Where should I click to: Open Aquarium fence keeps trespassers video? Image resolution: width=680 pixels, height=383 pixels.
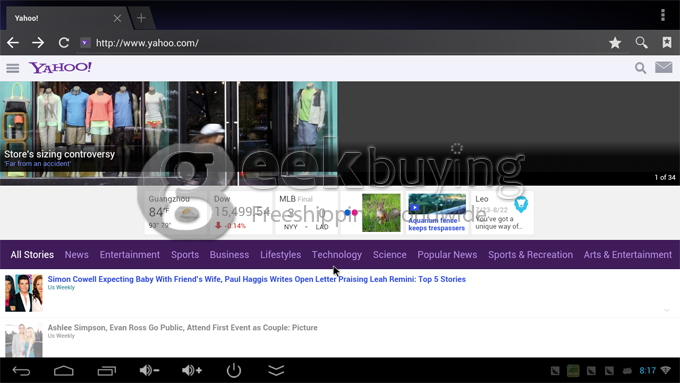tap(437, 213)
